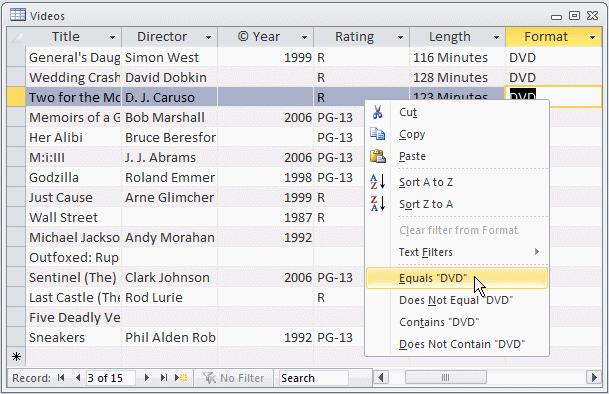Expand the Rating column dropdown arrow
Screen dimensions: 609x394
400,37
